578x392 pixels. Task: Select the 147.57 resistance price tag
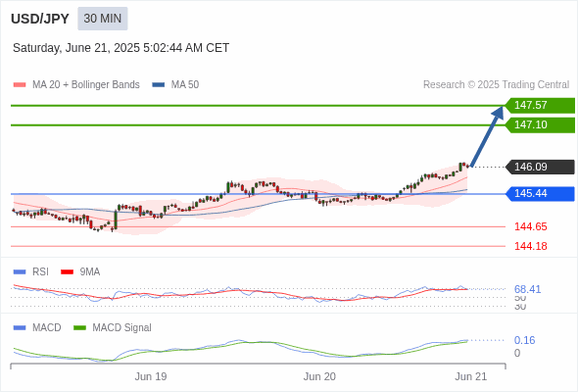[540, 105]
